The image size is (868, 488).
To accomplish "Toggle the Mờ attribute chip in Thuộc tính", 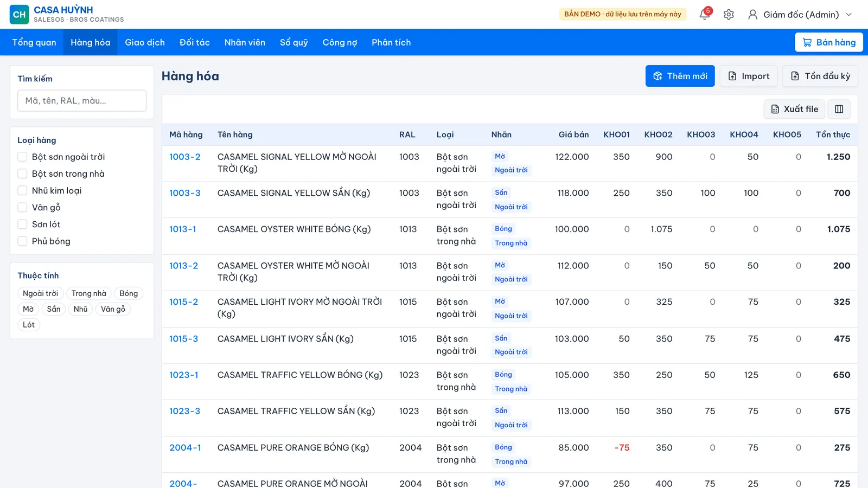I will click(28, 309).
